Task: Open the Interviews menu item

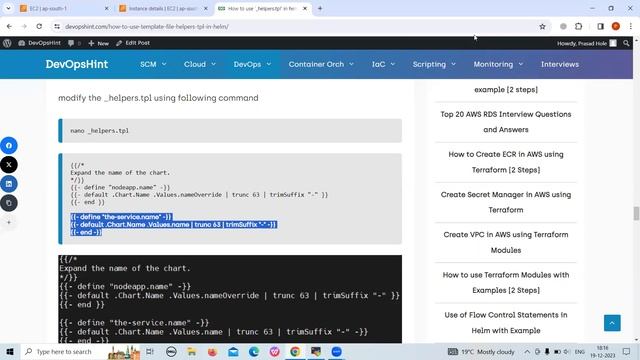Action: (x=560, y=64)
